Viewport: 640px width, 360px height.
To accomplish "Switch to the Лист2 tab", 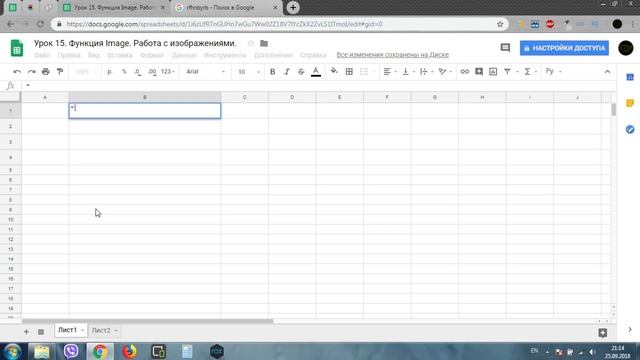I will [x=101, y=330].
